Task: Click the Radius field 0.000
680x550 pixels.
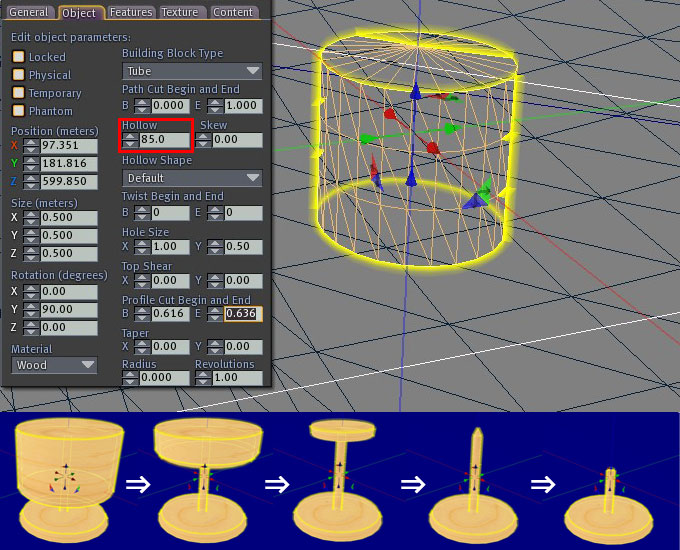Action: (164, 377)
